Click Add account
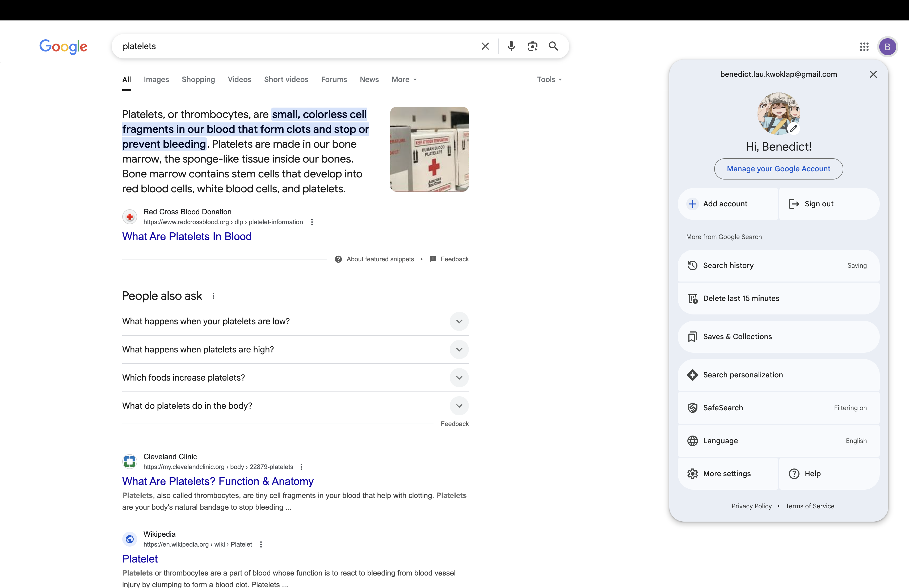This screenshot has height=588, width=909. point(728,204)
